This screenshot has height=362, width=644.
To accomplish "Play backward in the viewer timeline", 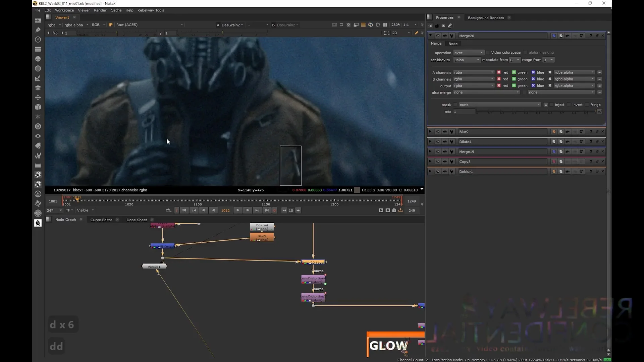I will tap(213, 210).
